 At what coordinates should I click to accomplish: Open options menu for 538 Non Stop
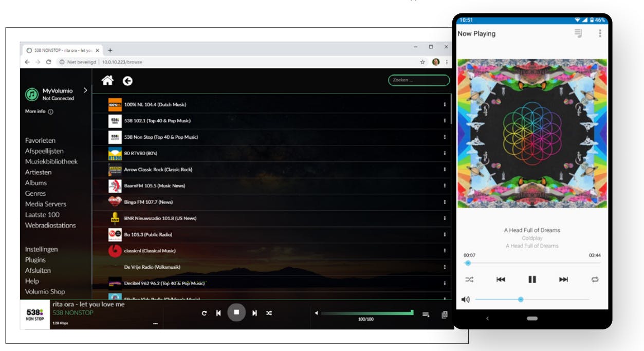pyautogui.click(x=445, y=137)
